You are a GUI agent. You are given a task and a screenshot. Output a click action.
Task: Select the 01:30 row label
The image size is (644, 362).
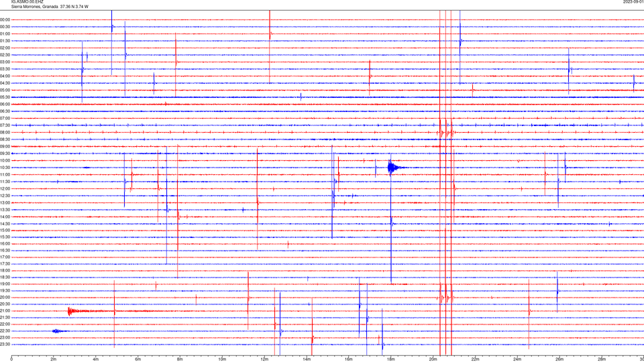(5, 41)
